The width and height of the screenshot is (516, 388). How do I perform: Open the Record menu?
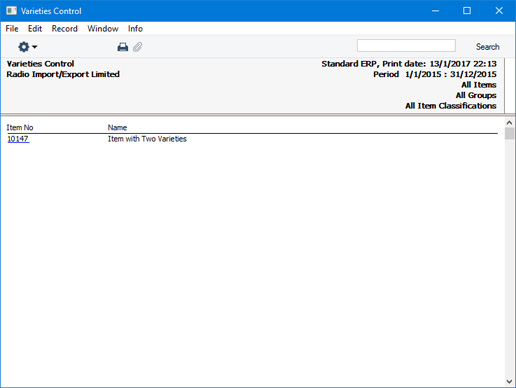pos(65,29)
